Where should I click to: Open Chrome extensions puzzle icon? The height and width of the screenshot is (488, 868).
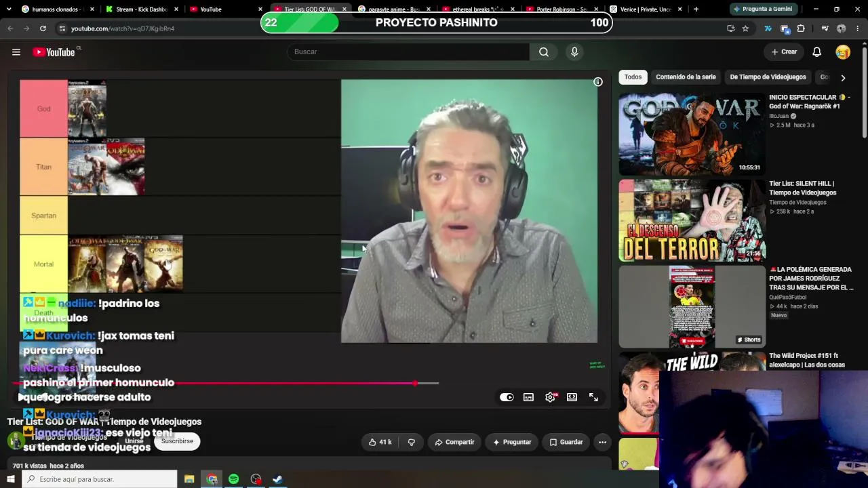point(801,28)
